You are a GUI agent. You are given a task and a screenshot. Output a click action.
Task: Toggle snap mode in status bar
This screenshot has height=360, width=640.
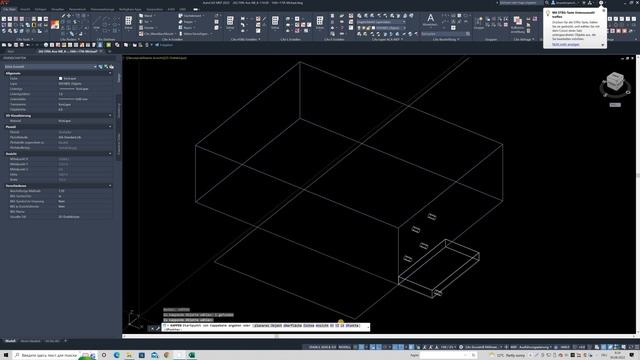pos(362,347)
